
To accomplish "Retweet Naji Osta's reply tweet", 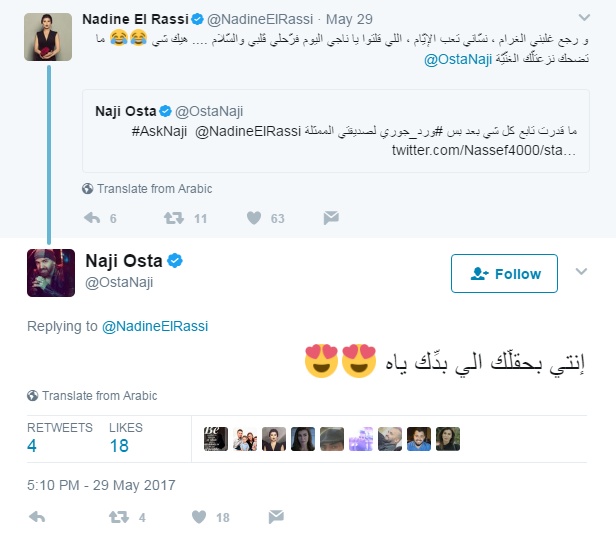I will coord(118,517).
